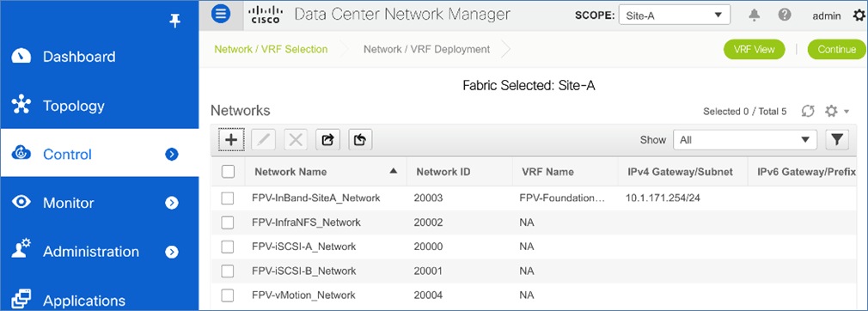Sort by Network Name arrow

394,171
